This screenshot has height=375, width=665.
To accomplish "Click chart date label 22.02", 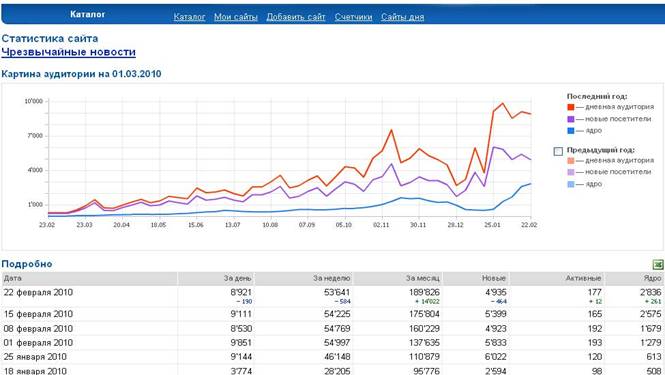I will click(529, 225).
